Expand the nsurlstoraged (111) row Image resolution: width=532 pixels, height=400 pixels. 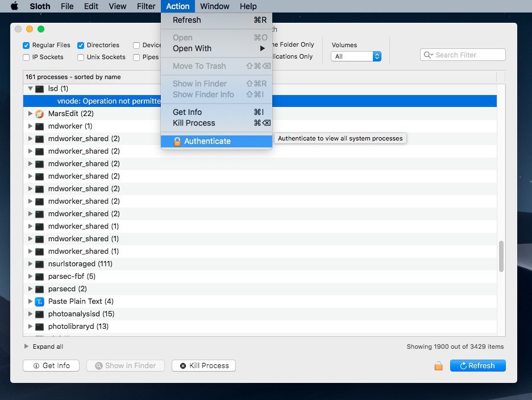pos(30,264)
